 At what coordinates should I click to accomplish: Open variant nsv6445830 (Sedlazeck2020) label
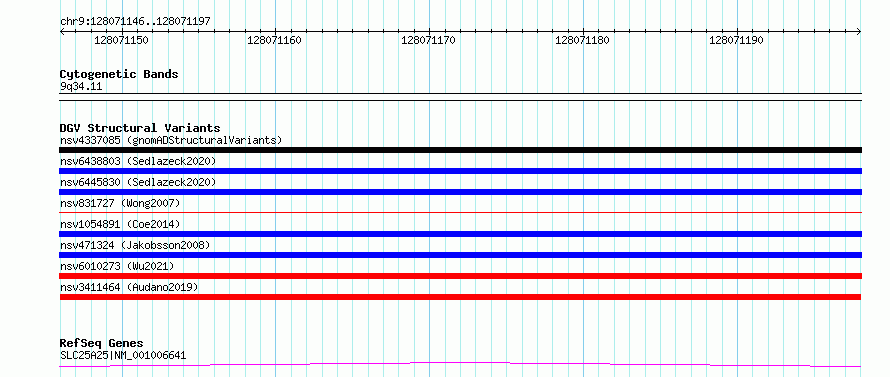click(138, 182)
